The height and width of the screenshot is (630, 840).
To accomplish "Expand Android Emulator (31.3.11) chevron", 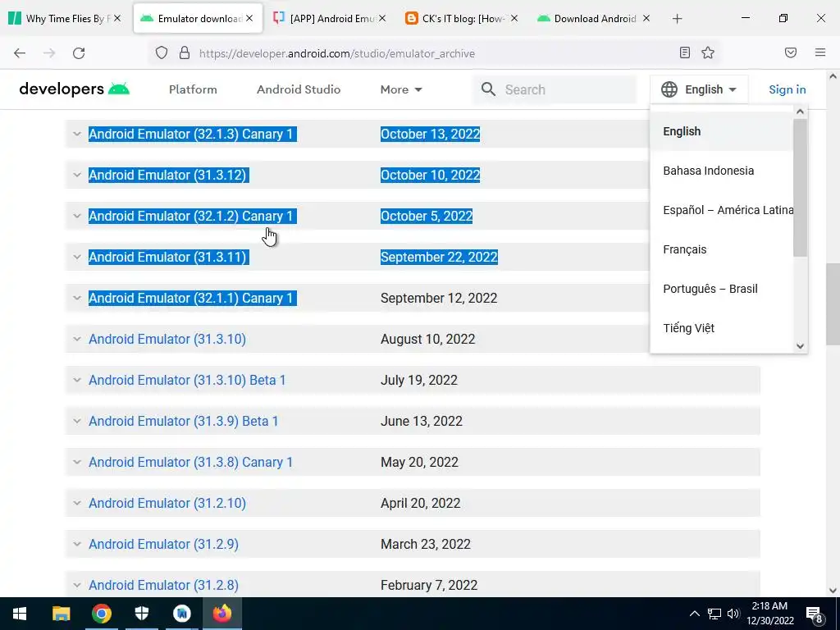I will pyautogui.click(x=77, y=257).
